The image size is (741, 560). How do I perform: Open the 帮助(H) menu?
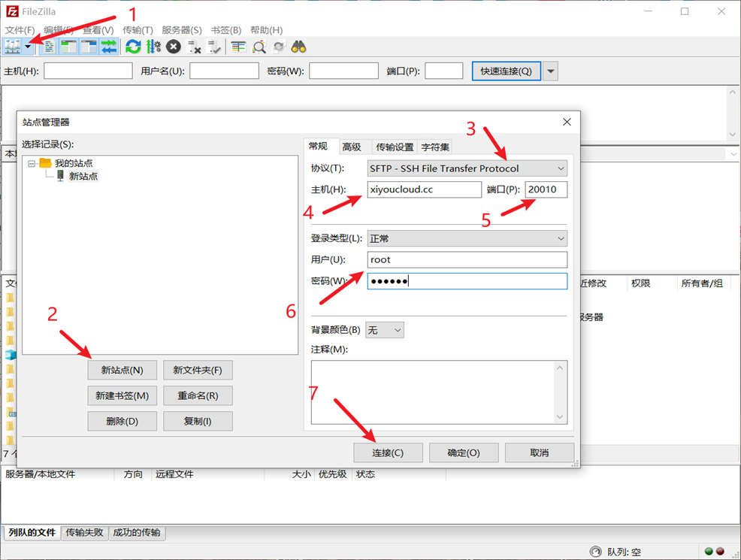point(266,30)
